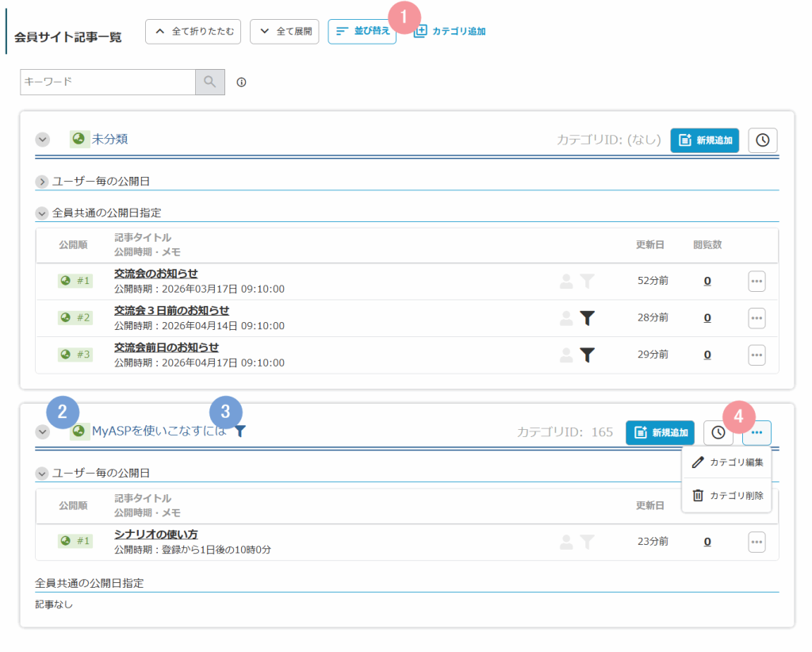Open three-dot menu for 交流会のお知らせ row

pyautogui.click(x=756, y=281)
